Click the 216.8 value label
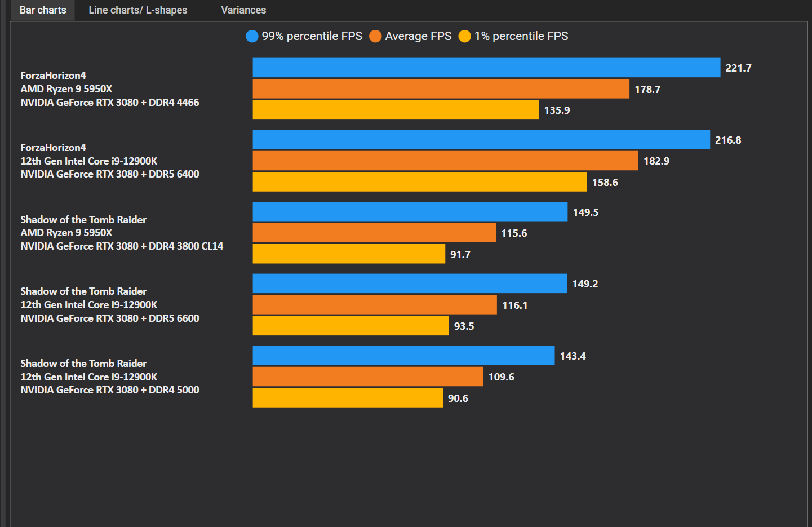This screenshot has width=812, height=527. pos(728,140)
